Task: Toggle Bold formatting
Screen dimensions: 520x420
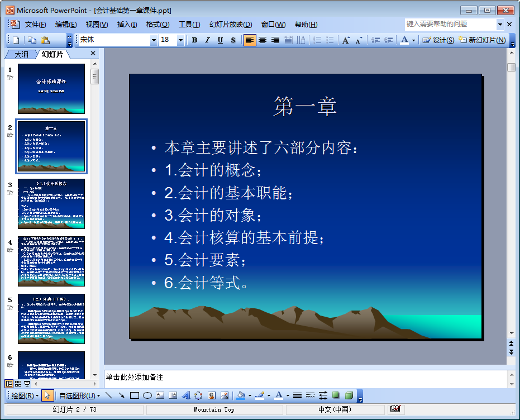Action: pos(195,40)
